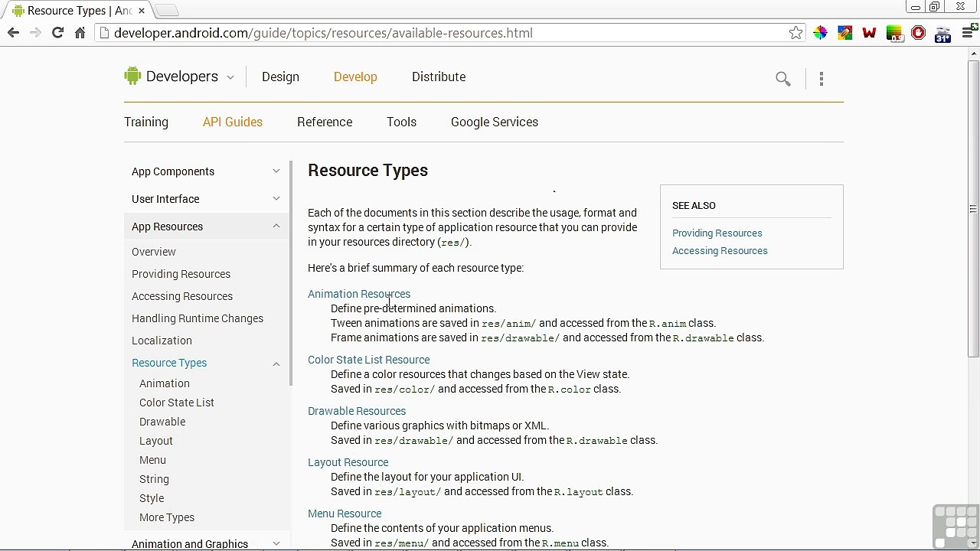The image size is (980, 551).
Task: Open the App Components sidebar heading
Action: [x=173, y=171]
